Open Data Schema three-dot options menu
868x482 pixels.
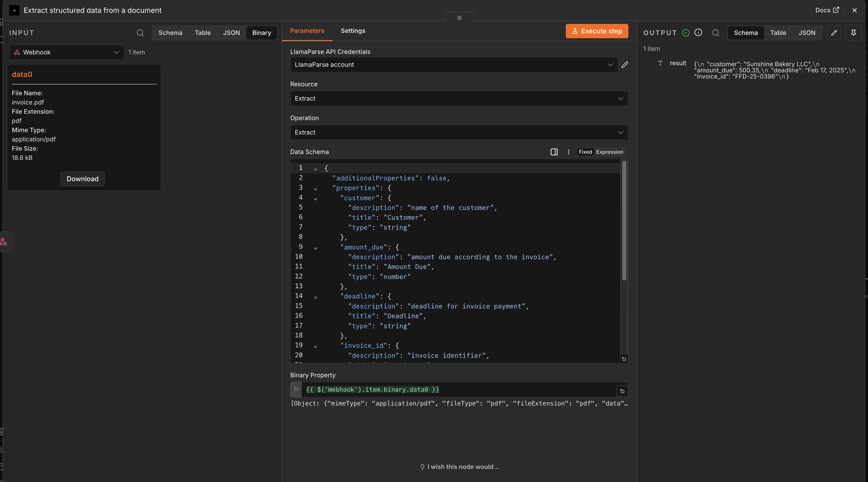[x=569, y=152]
